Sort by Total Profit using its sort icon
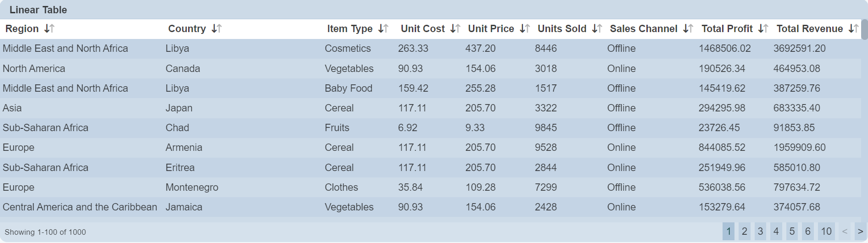This screenshot has width=868, height=243. click(x=763, y=29)
